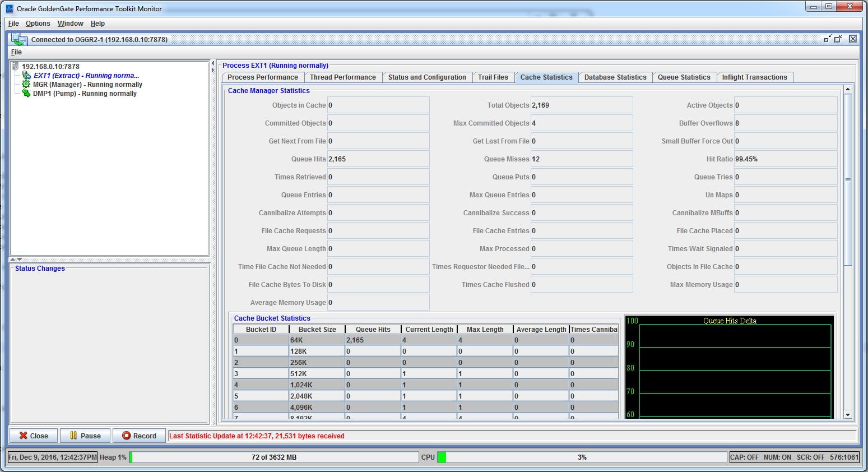Click the Record button
This screenshot has height=472, width=868.
click(x=139, y=436)
